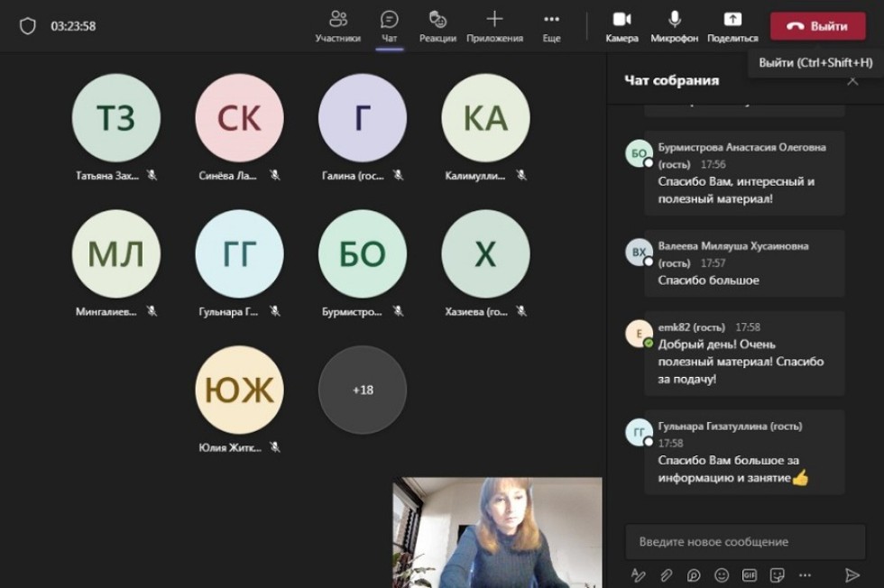Image resolution: width=884 pixels, height=588 pixels.
Task: Open the Реакции reactions menu
Action: click(437, 25)
